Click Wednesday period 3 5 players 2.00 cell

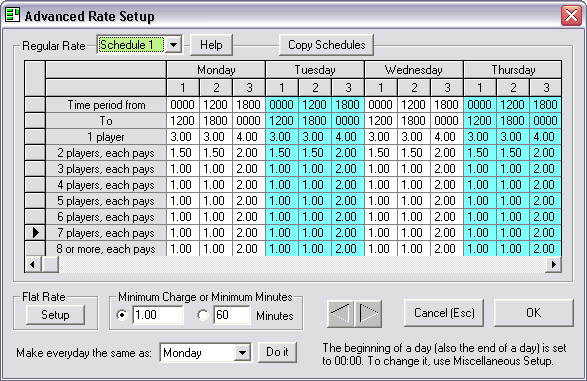(x=447, y=201)
